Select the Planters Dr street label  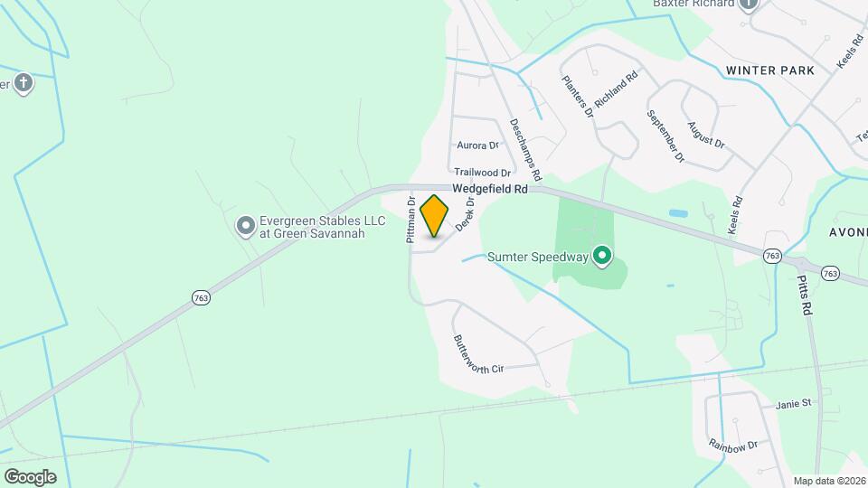click(x=578, y=97)
